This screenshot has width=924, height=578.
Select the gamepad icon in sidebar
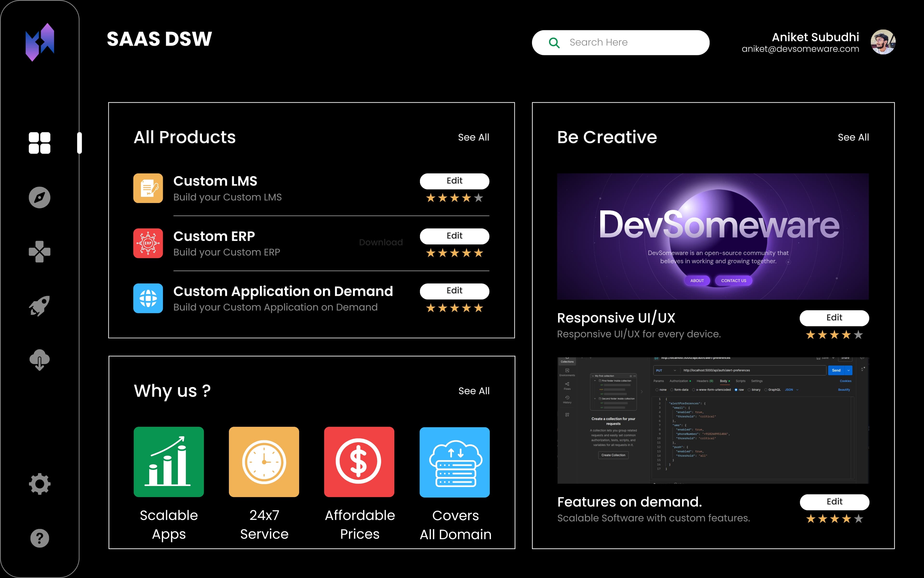pyautogui.click(x=40, y=251)
